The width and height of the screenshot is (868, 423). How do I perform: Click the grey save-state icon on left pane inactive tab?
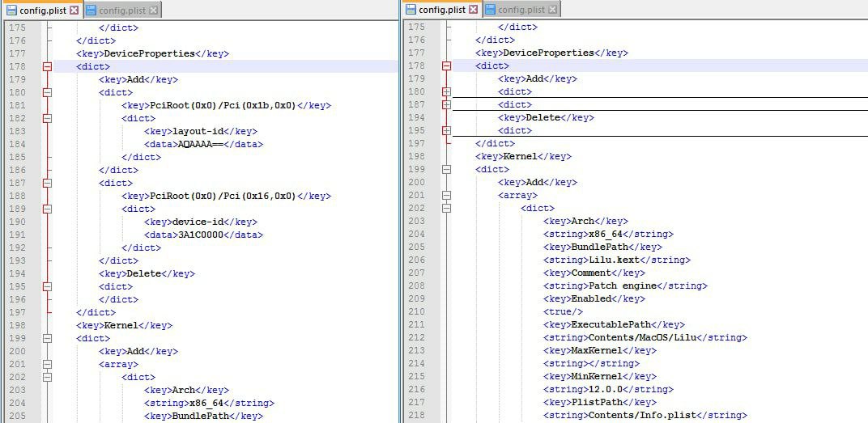pos(91,10)
